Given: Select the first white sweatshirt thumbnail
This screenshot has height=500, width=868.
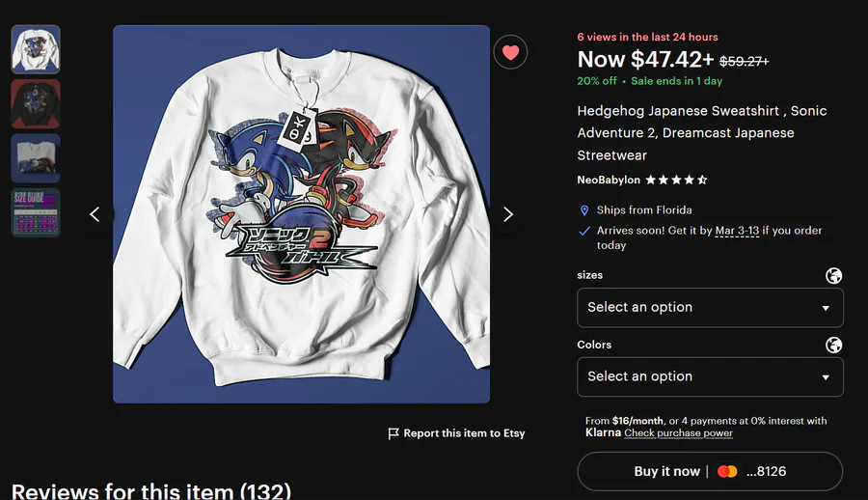Looking at the screenshot, I should click(x=36, y=49).
